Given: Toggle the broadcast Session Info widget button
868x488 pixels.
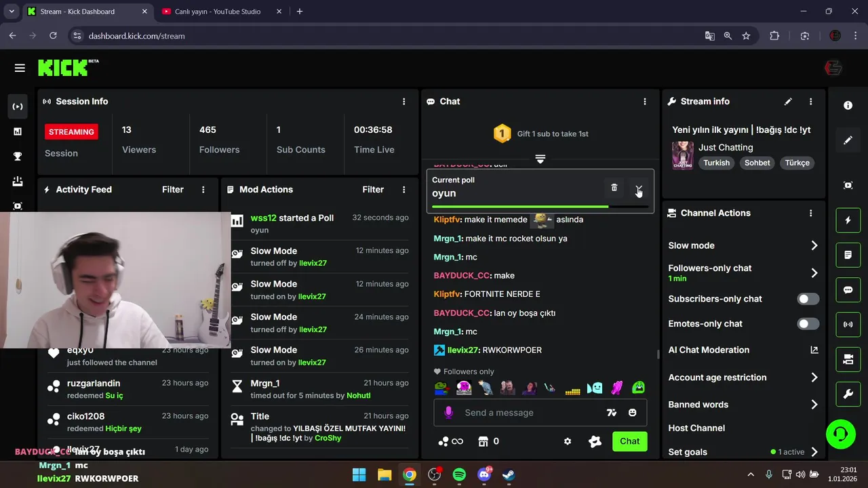Looking at the screenshot, I should click(848, 325).
